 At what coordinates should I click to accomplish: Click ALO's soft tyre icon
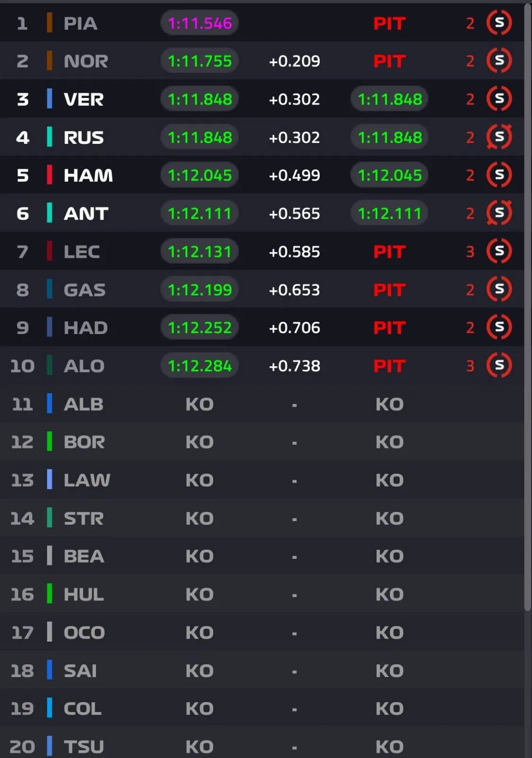point(499,365)
